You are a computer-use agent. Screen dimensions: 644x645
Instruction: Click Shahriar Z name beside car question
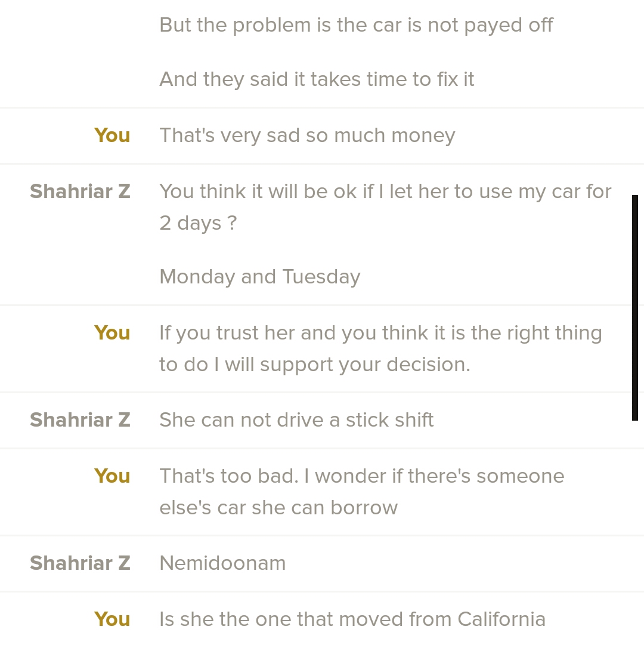pyautogui.click(x=80, y=192)
